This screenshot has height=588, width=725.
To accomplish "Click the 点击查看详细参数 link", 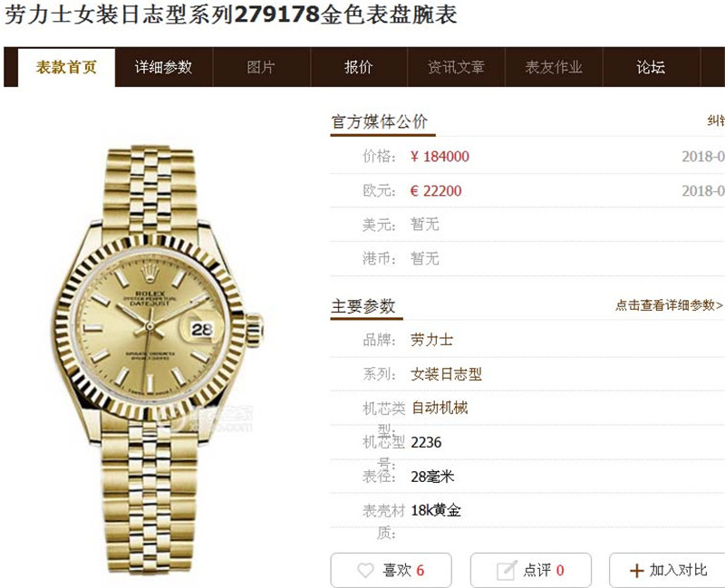I will (669, 305).
